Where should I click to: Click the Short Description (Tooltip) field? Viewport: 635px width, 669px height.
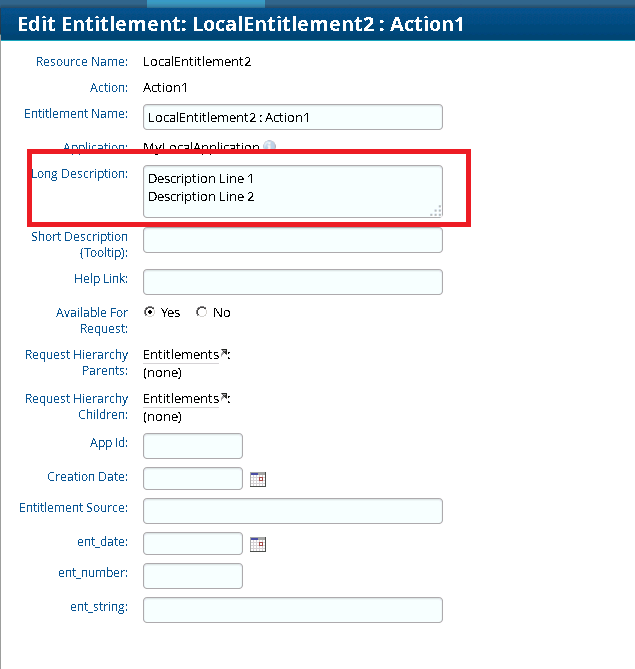292,240
